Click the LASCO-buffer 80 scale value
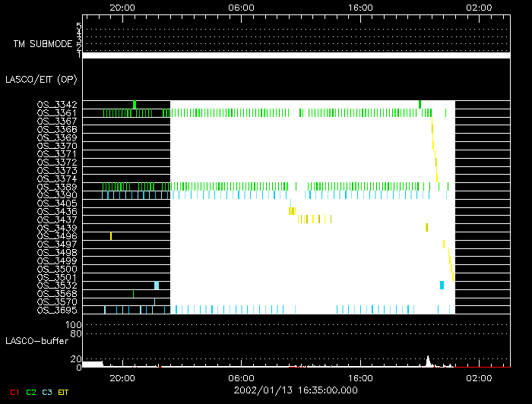532x404 pixels. (76, 334)
